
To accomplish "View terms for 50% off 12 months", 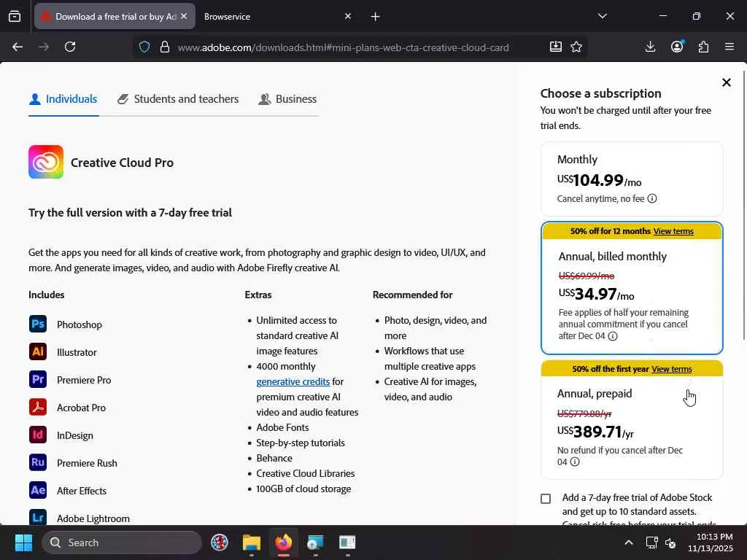I will [x=673, y=231].
